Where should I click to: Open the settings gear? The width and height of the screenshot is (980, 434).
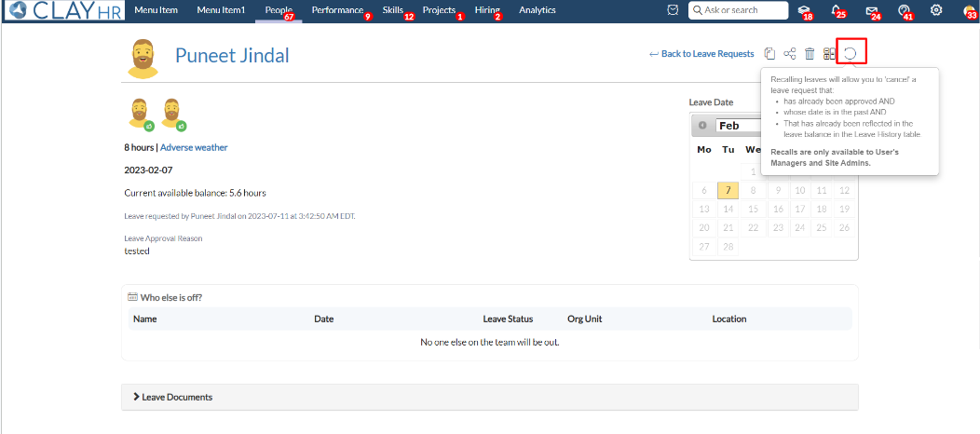point(936,10)
